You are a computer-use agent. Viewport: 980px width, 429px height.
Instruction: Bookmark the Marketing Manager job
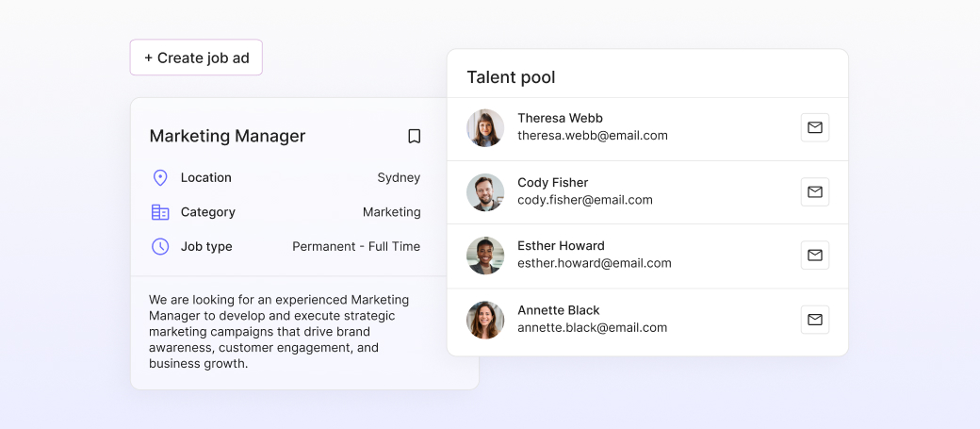tap(414, 137)
